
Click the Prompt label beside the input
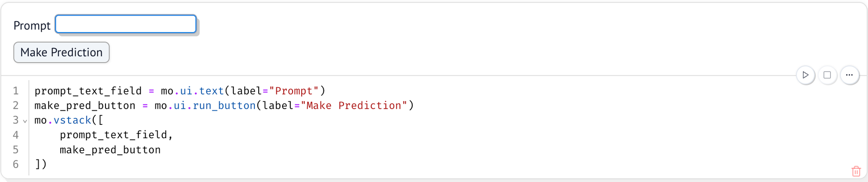click(x=32, y=26)
